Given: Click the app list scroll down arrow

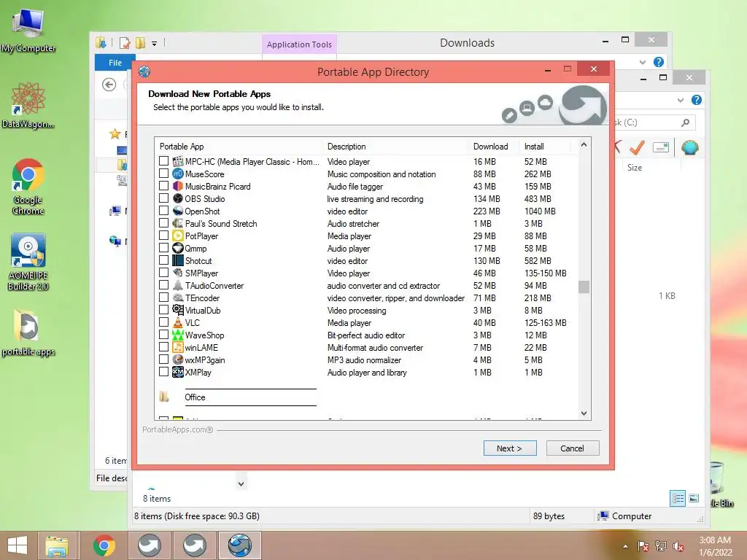Looking at the screenshot, I should click(x=584, y=413).
